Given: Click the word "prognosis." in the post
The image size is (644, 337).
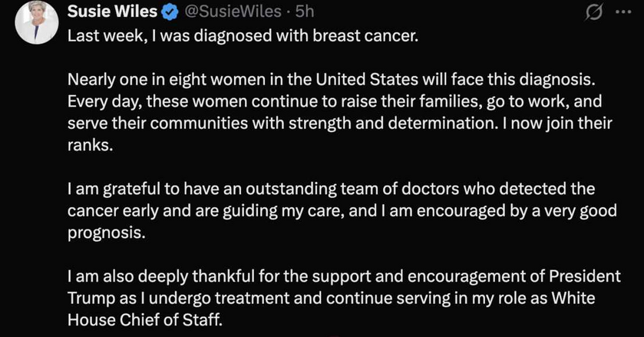Looking at the screenshot, I should click(106, 234).
